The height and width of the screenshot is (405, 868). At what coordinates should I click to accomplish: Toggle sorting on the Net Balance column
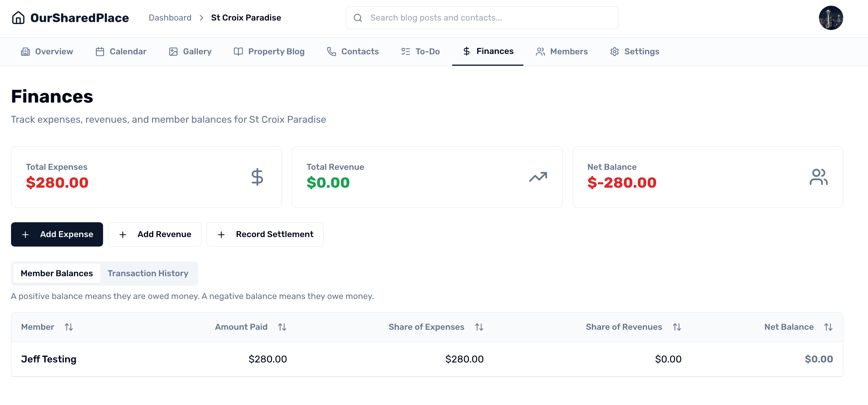coord(828,327)
